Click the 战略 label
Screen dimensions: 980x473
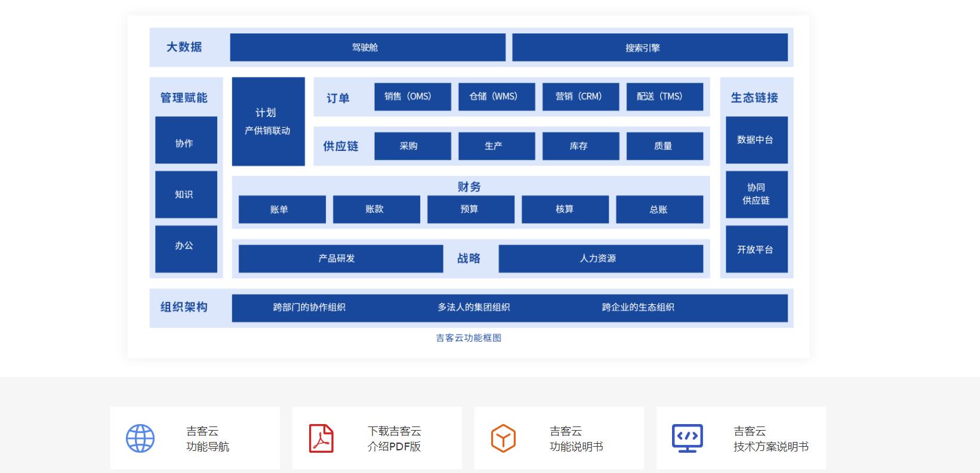point(469,258)
